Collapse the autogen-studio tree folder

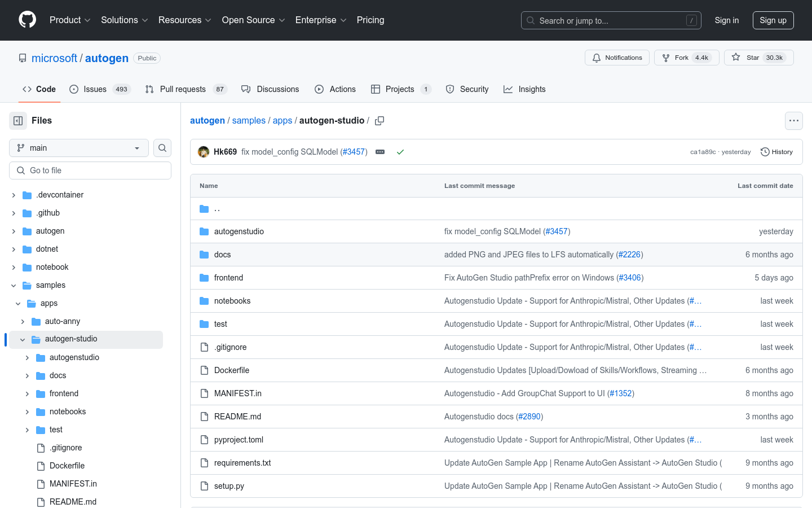23,339
